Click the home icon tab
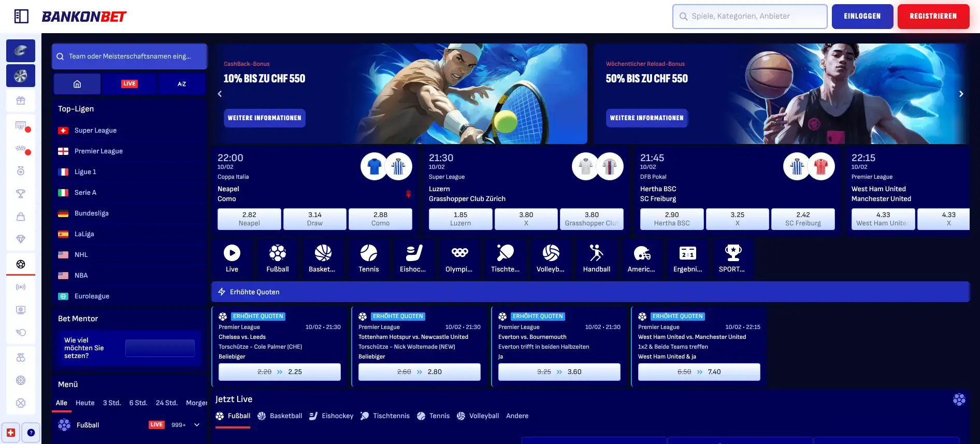Viewport: 980px width, 444px height. tap(77, 84)
